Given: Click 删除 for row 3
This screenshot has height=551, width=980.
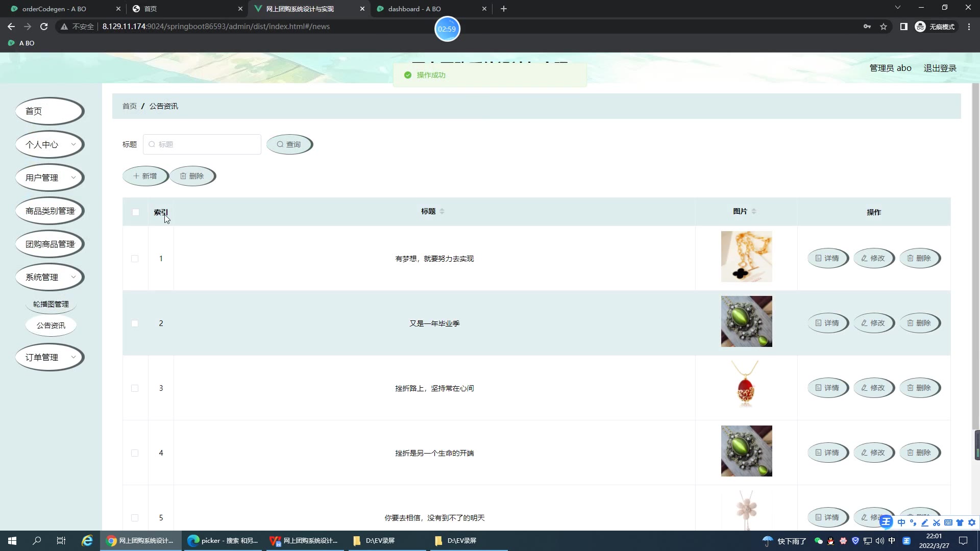Looking at the screenshot, I should (x=919, y=388).
